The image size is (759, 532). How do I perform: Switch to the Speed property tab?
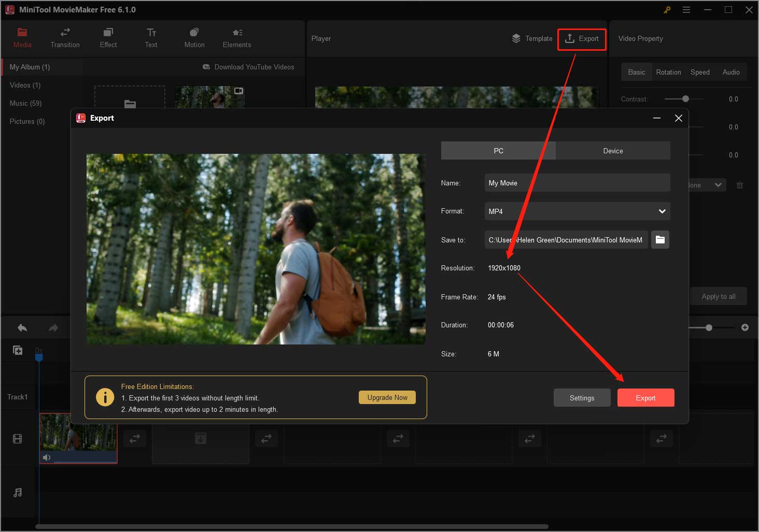point(700,72)
